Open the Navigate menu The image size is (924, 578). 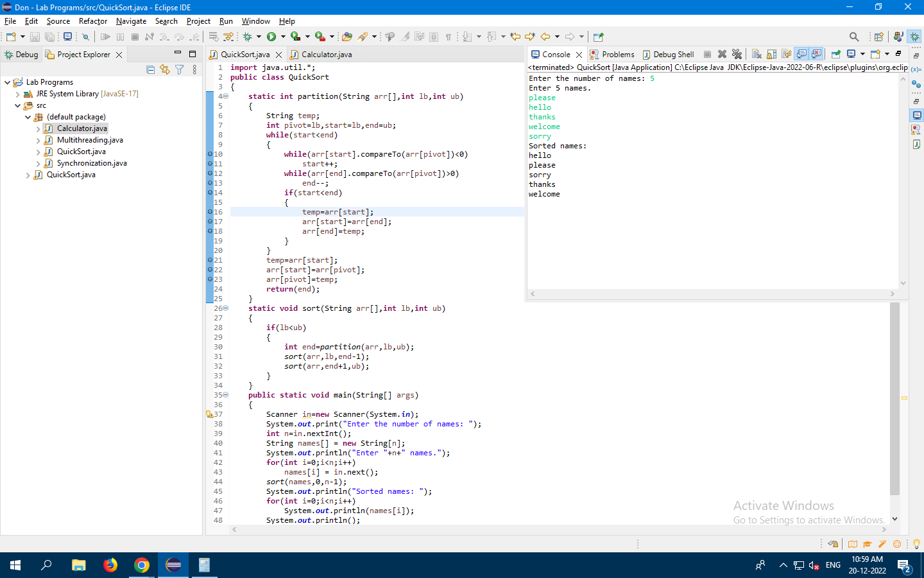[x=131, y=21]
